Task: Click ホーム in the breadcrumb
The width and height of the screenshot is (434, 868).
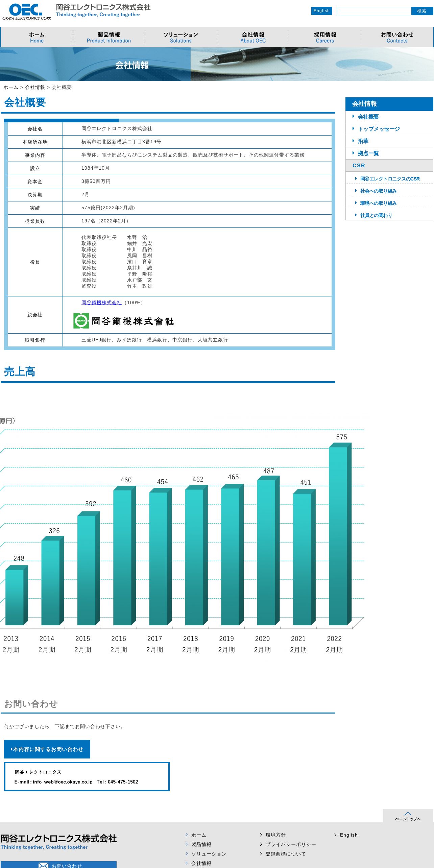Action: (11, 87)
